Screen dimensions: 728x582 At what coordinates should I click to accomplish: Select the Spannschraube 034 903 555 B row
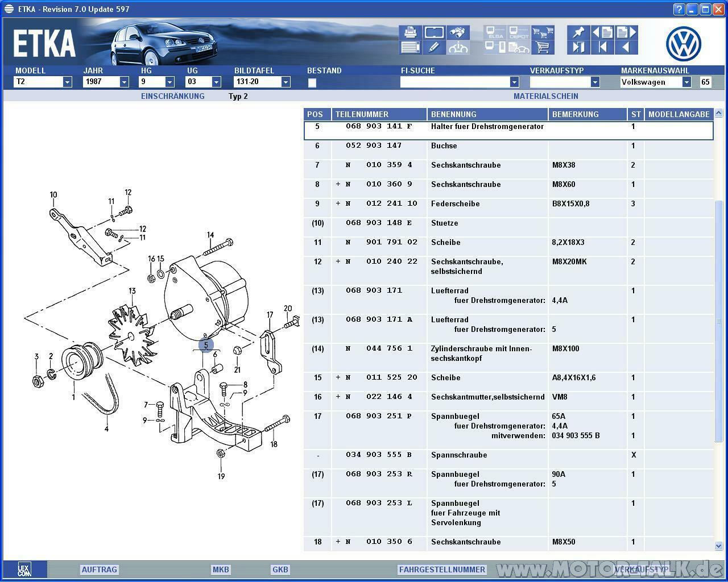[x=508, y=459]
